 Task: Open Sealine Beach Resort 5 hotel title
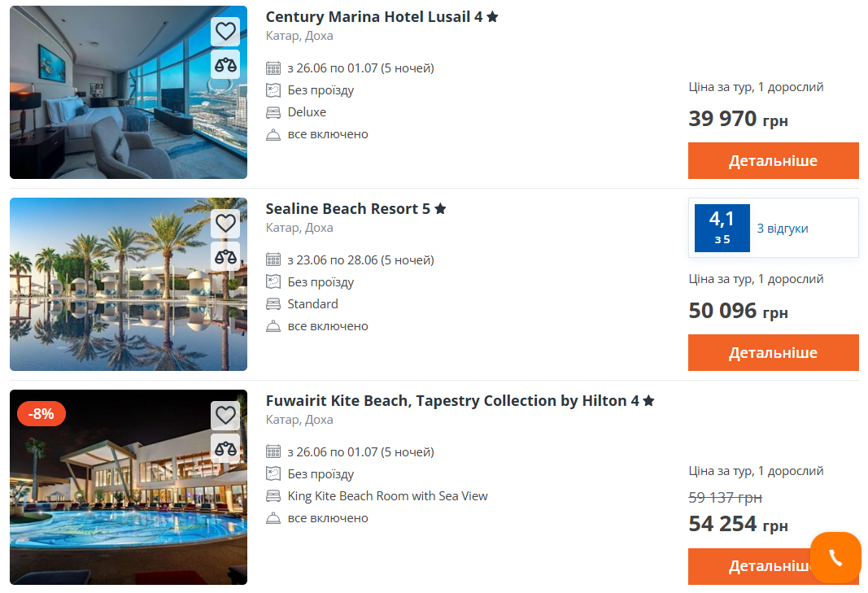coord(347,208)
